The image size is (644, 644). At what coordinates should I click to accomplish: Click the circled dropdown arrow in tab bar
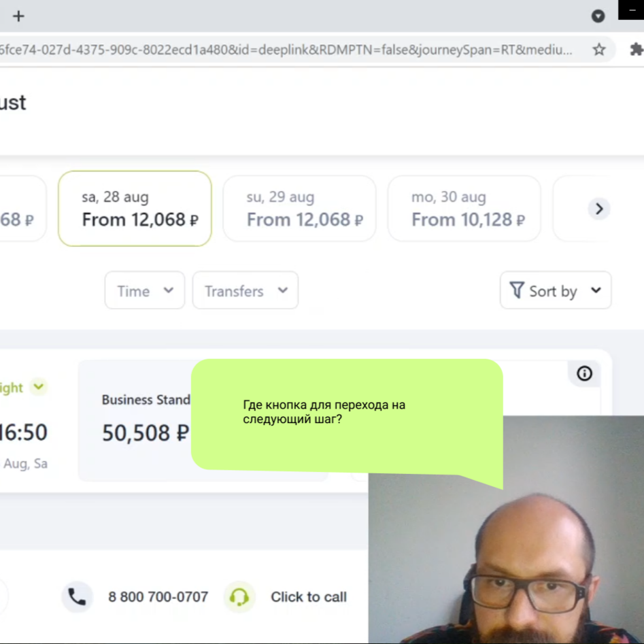pos(598,16)
